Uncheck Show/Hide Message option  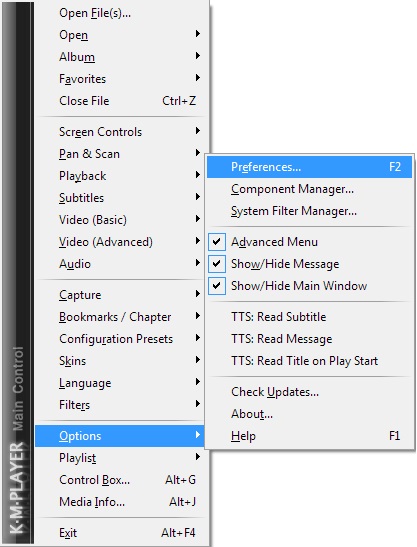[x=217, y=264]
